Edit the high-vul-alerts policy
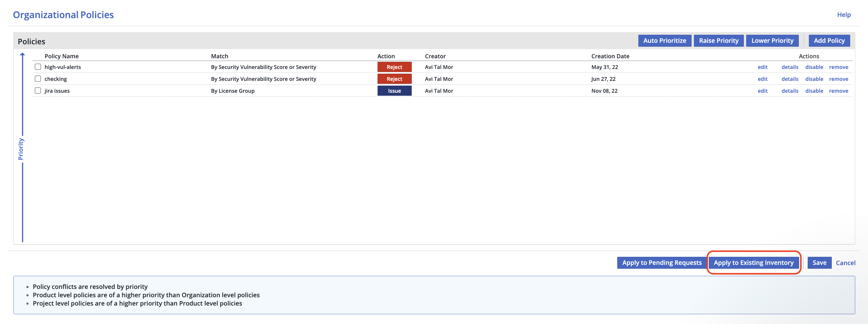The image size is (868, 324). pyautogui.click(x=762, y=67)
